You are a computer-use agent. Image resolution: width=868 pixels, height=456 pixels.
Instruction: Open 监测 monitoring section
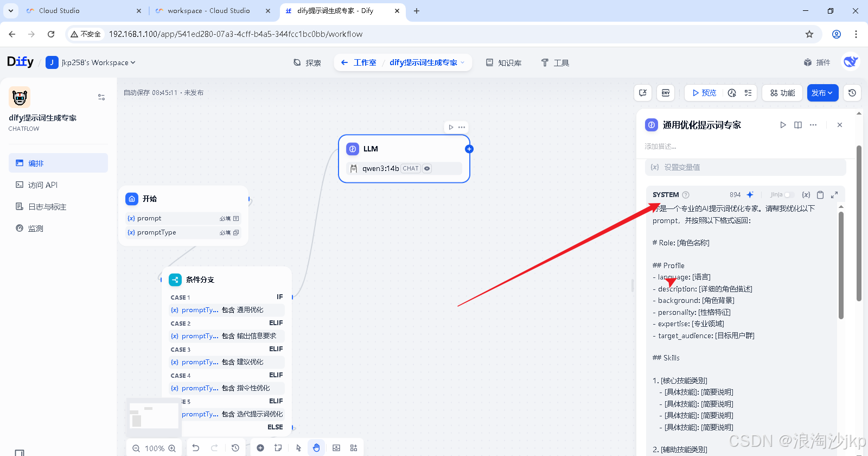click(x=58, y=228)
